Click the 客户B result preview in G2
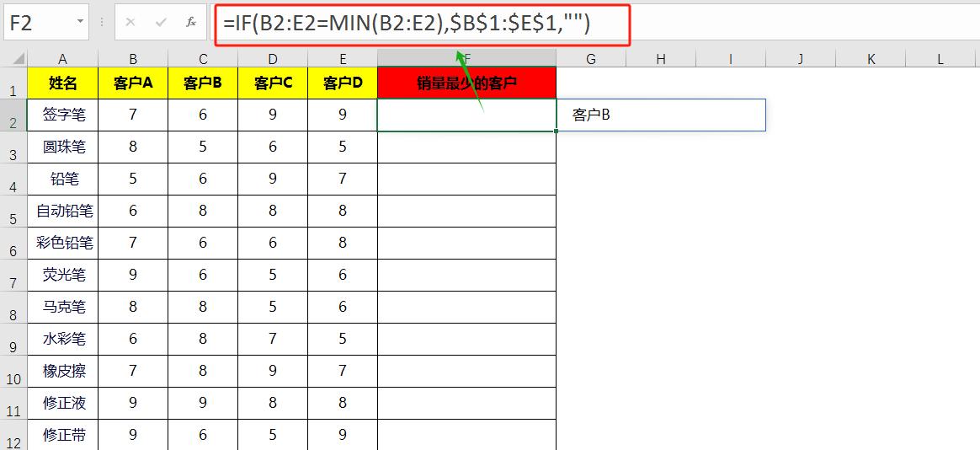Viewport: 980px width, 450px height. (x=591, y=115)
